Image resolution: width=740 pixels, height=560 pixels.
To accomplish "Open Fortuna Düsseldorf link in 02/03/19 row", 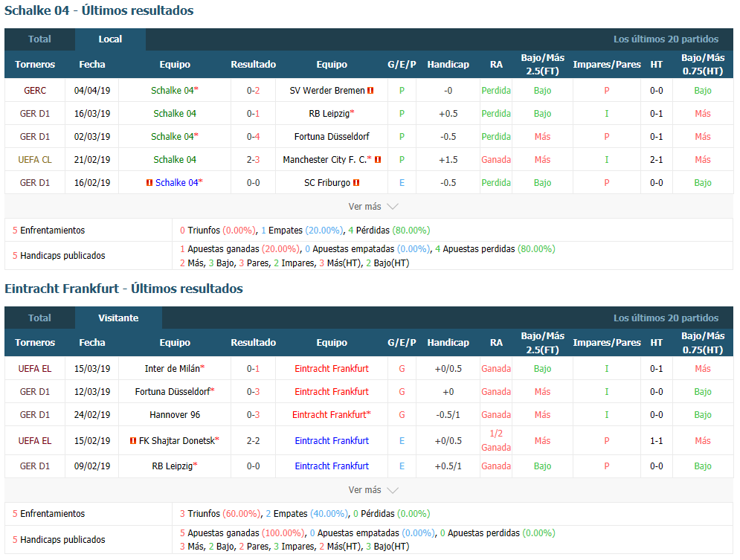I will [x=332, y=137].
